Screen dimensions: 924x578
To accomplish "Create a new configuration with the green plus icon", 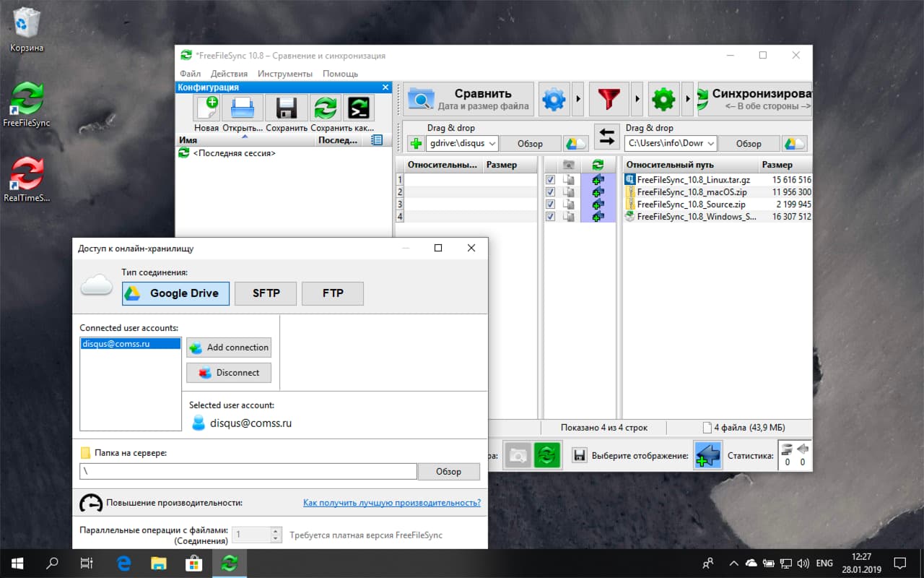I will pos(206,108).
